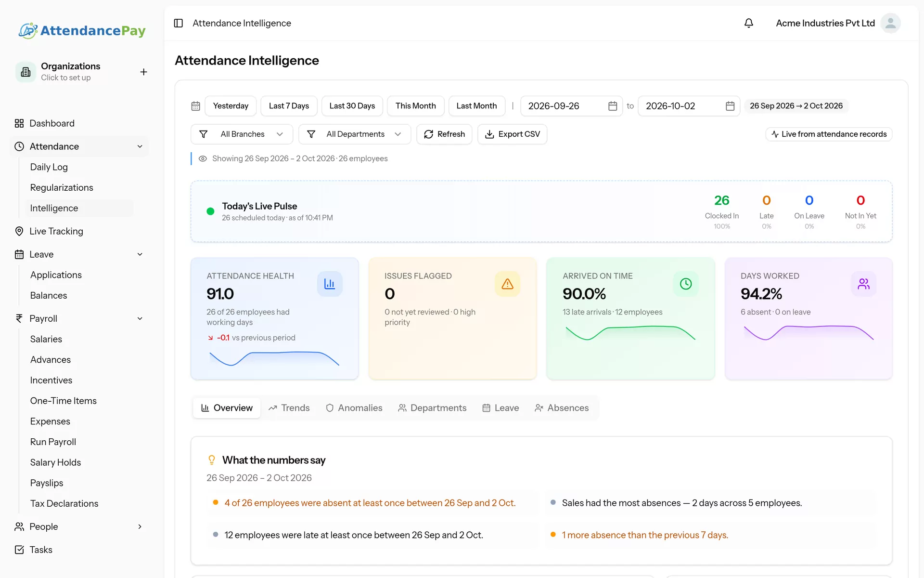Open All Departments filter dropdown

point(354,134)
